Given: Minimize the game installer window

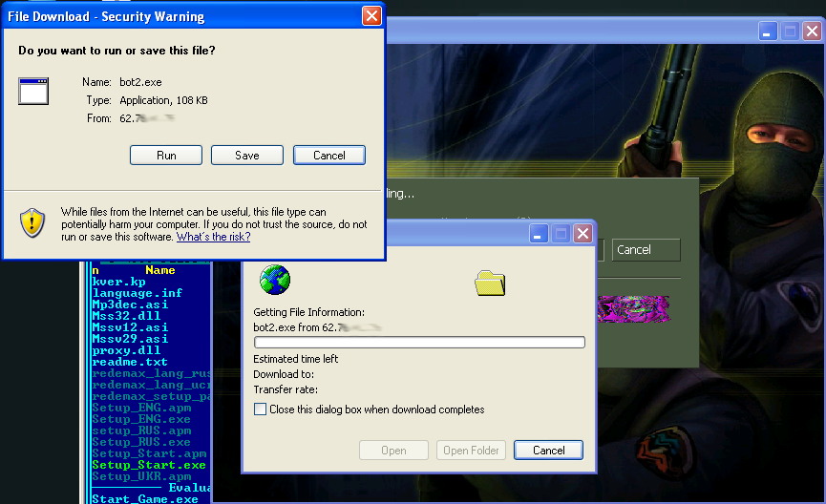Looking at the screenshot, I should pos(768,31).
